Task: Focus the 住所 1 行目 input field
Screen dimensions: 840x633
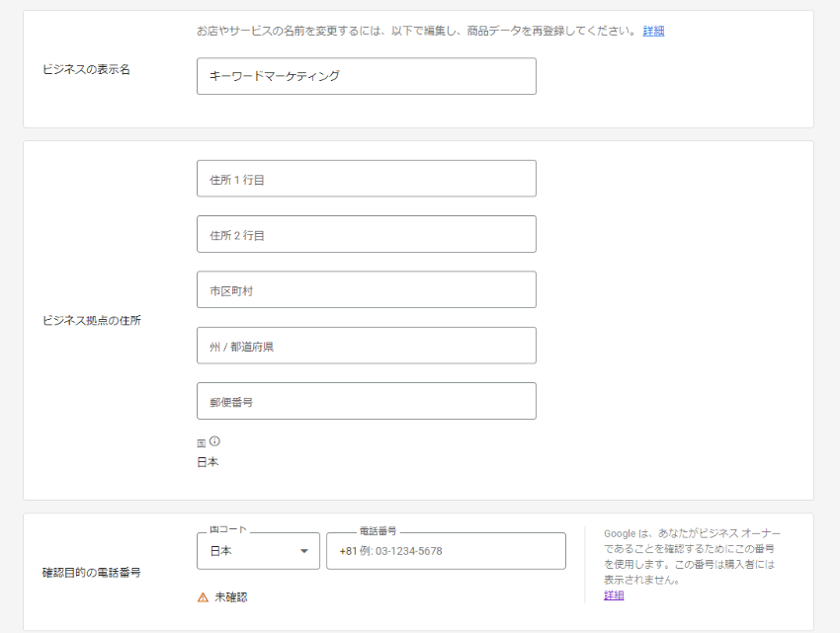Action: (x=367, y=179)
